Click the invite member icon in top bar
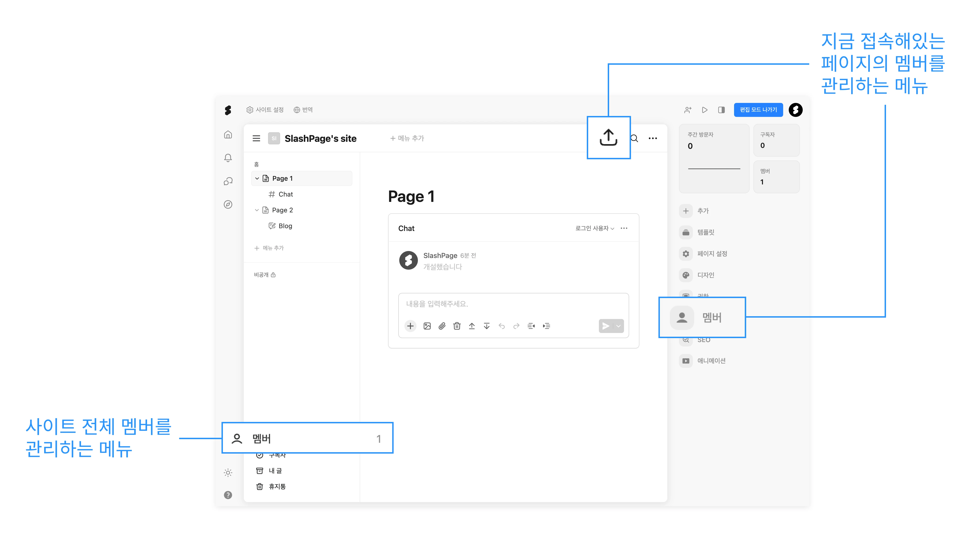980x550 pixels. coord(688,110)
